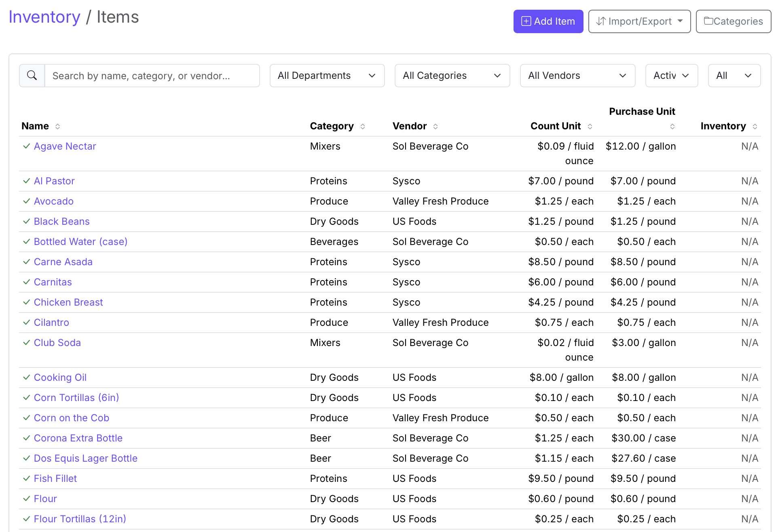Screen dimensions: 778x532
Task: Sort by Purchase Unit arrows
Action: point(672,127)
